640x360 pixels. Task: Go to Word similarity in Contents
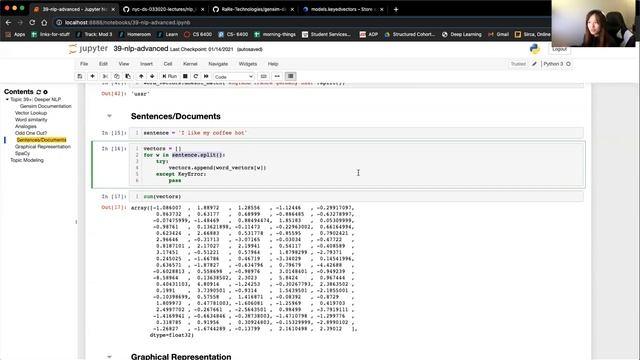pos(31,120)
